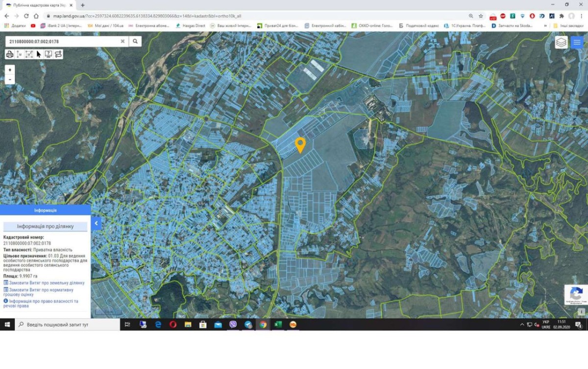Viewport: 588px width, 369px height.
Task: Activate the pointer selection tool
Action: pos(39,54)
